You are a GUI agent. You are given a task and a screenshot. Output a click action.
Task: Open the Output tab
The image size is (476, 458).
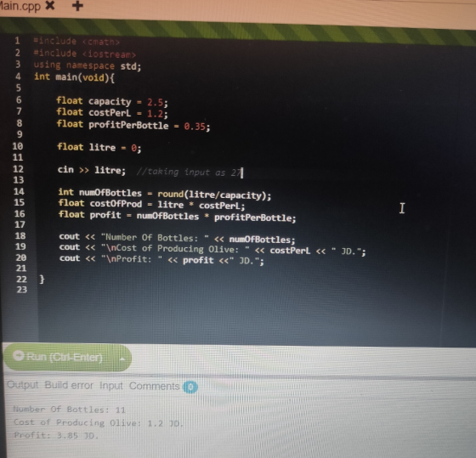pyautogui.click(x=23, y=385)
